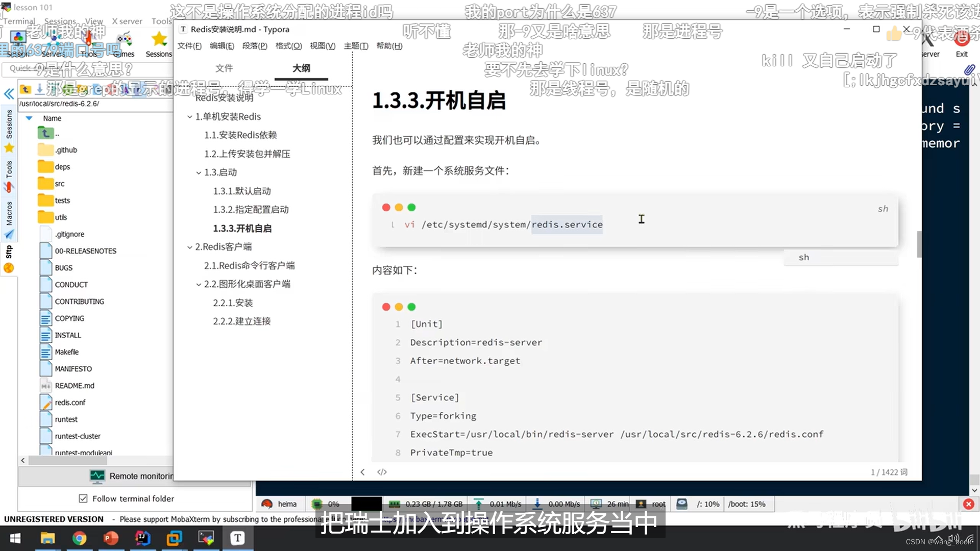Open the 帮助(H) menu in Typora

pyautogui.click(x=388, y=46)
